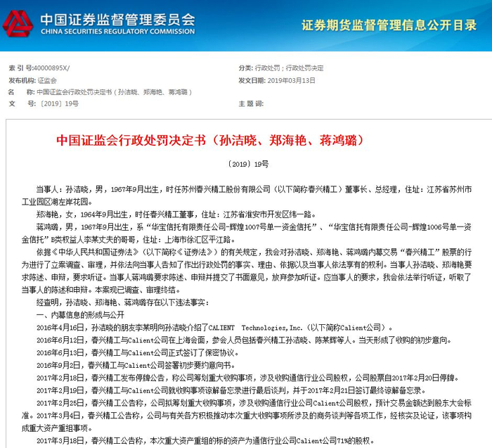Screen dimensions: 492x448
Task: Click document number value in 文号 field
Action: [58, 103]
